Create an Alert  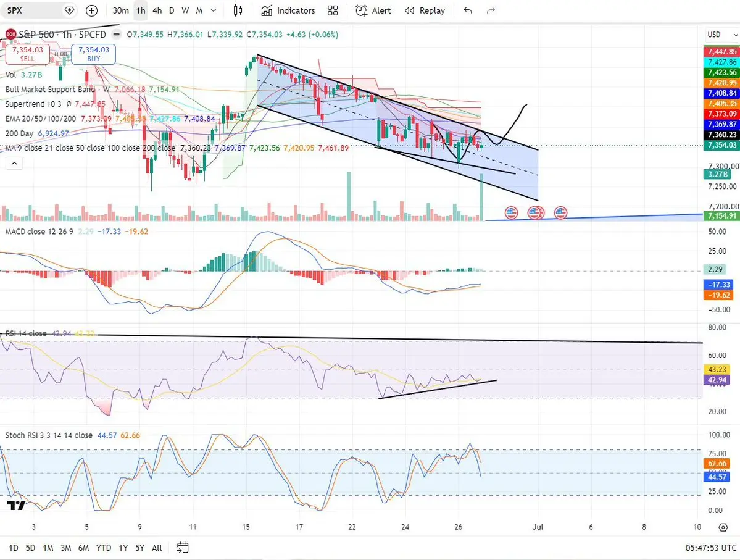[373, 10]
